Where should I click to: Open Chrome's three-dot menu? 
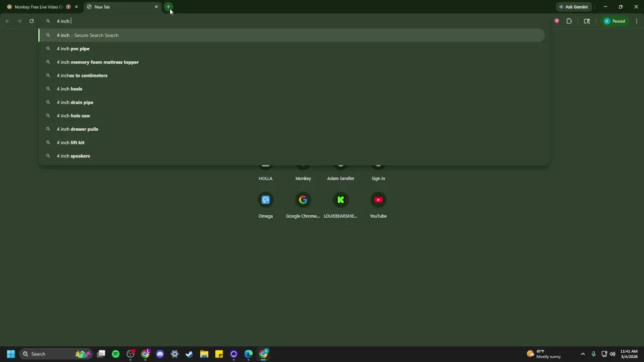pyautogui.click(x=637, y=21)
